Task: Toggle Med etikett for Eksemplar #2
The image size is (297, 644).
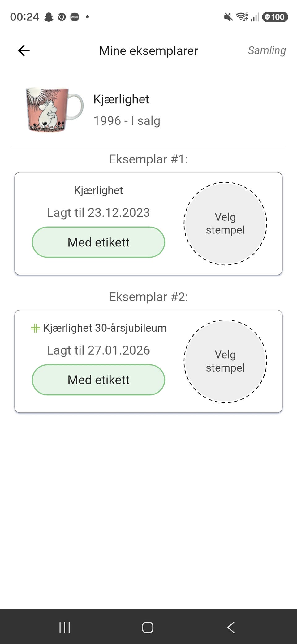Action: click(x=98, y=380)
